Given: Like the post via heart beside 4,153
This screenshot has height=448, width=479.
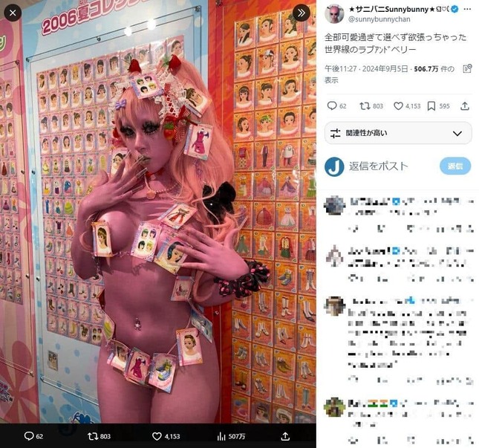Looking at the screenshot, I should [x=398, y=106].
